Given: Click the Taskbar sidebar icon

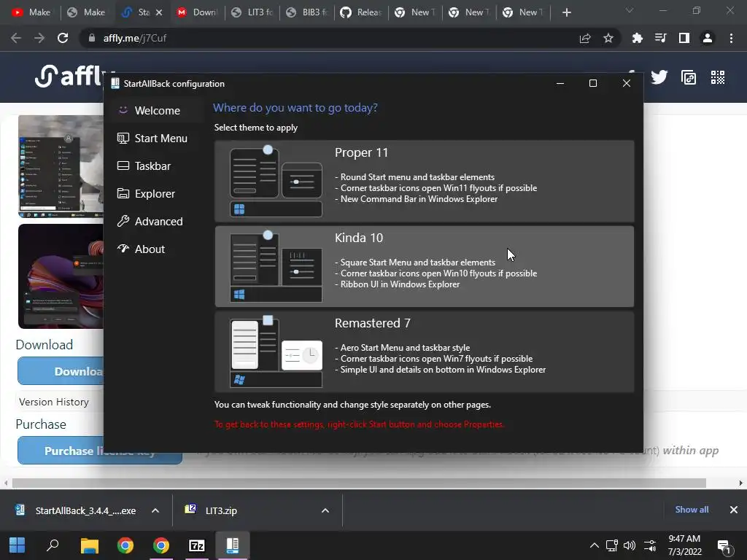Looking at the screenshot, I should [x=123, y=166].
